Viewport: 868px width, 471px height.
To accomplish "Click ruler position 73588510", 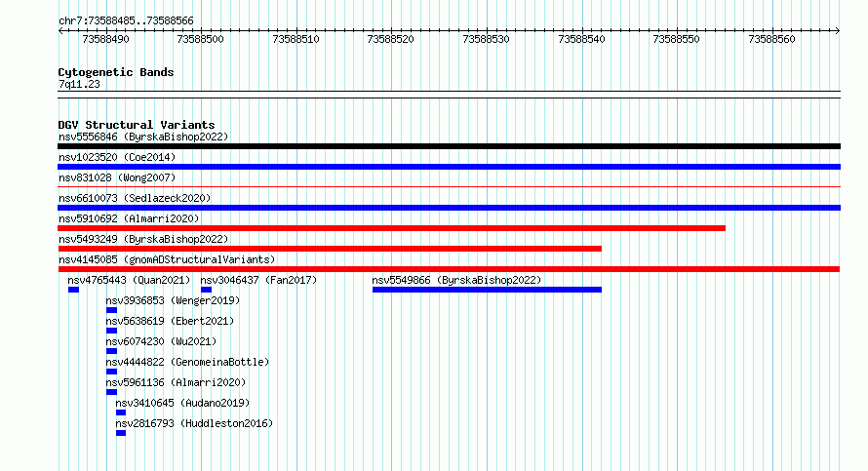I will 296,39.
